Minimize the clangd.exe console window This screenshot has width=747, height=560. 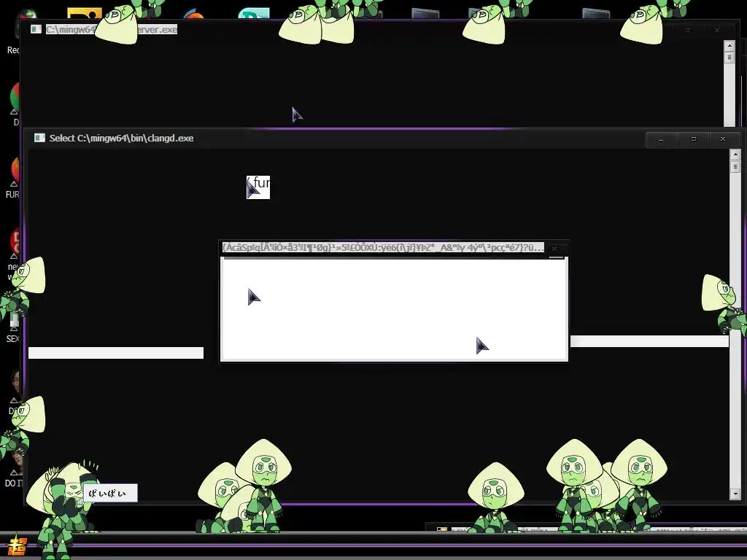click(661, 139)
